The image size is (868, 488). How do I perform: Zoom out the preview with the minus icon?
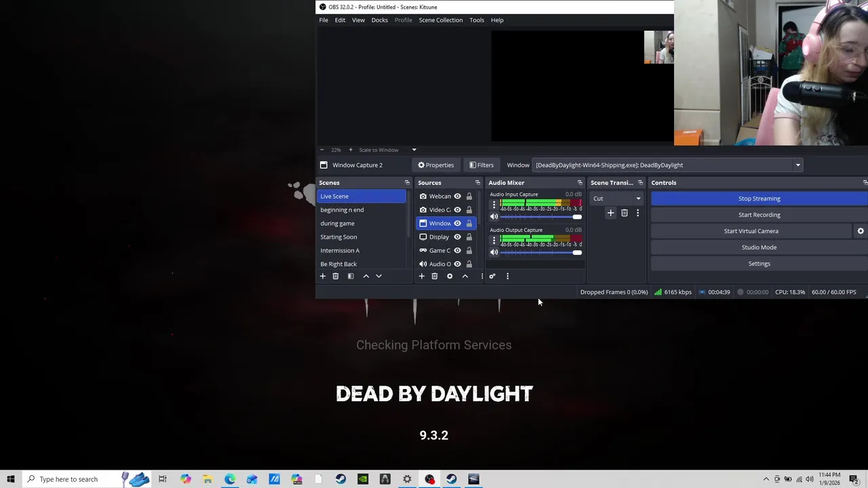321,150
